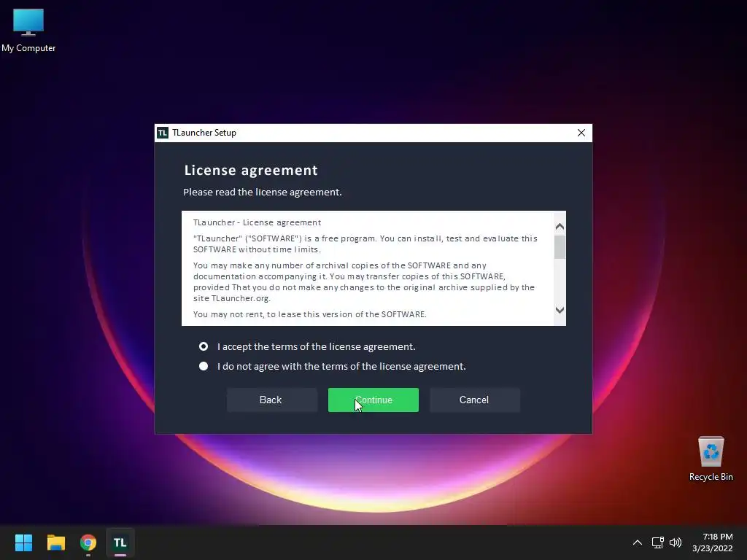
Task: Click 'TLauncher - License agreement' heading text
Action: coord(258,222)
